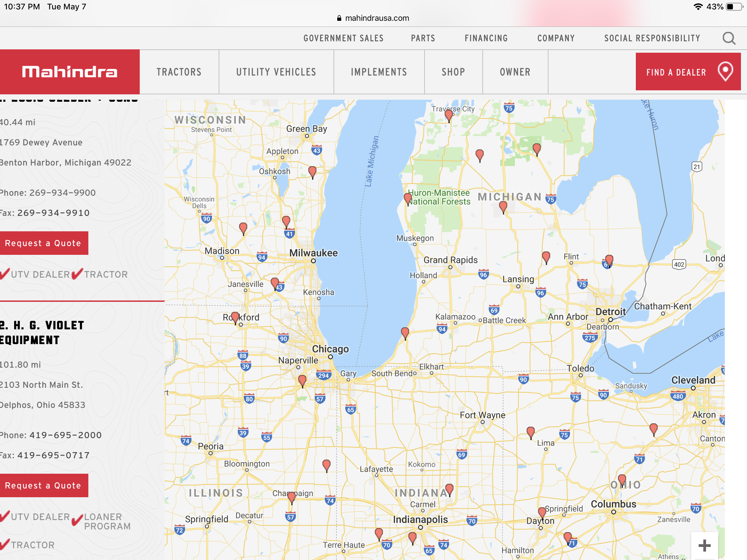Call phone number 419-695-2000

pyautogui.click(x=65, y=435)
